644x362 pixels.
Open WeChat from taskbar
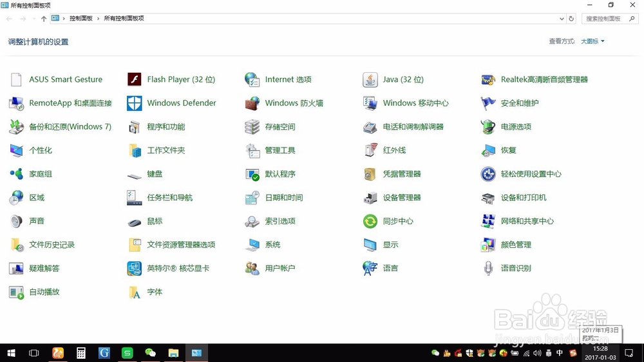[x=150, y=353]
